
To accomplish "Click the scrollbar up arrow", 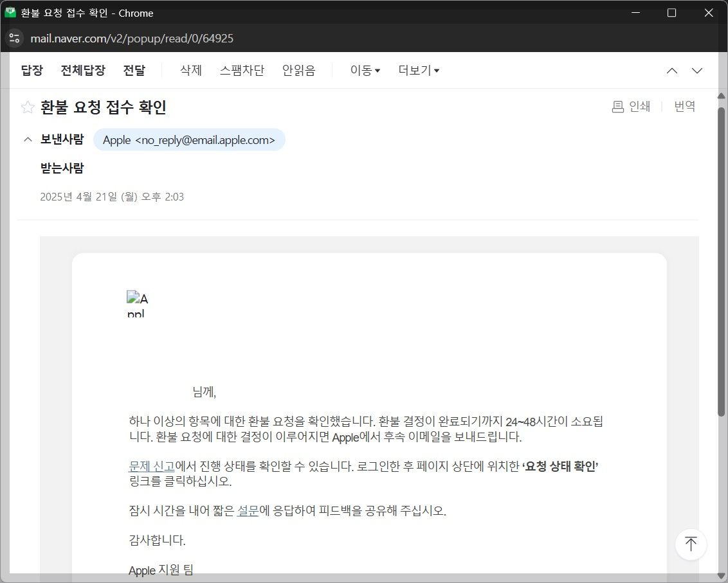I will (x=721, y=96).
